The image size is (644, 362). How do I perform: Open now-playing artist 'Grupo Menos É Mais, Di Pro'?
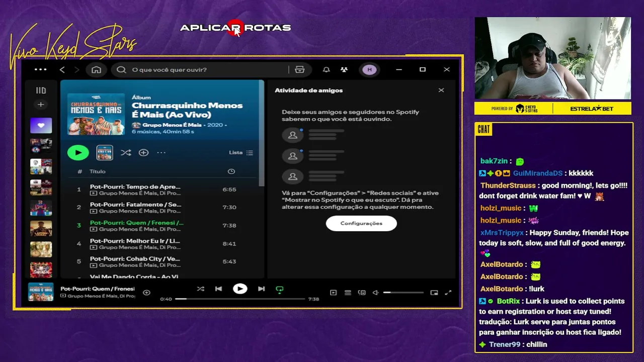coord(101,296)
